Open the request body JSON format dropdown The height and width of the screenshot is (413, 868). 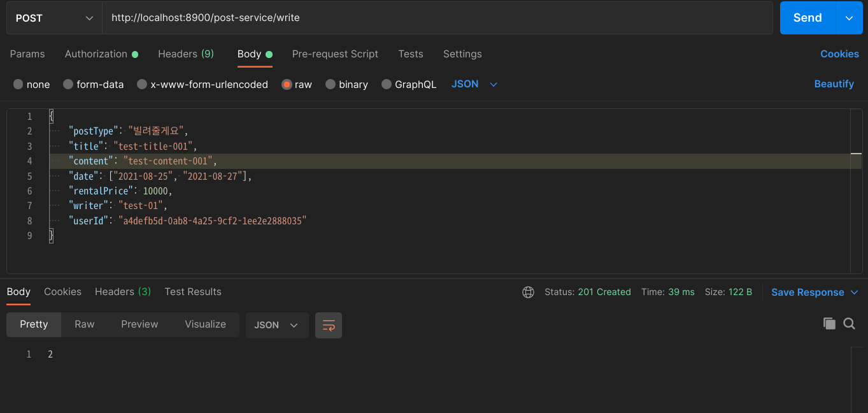click(x=474, y=84)
